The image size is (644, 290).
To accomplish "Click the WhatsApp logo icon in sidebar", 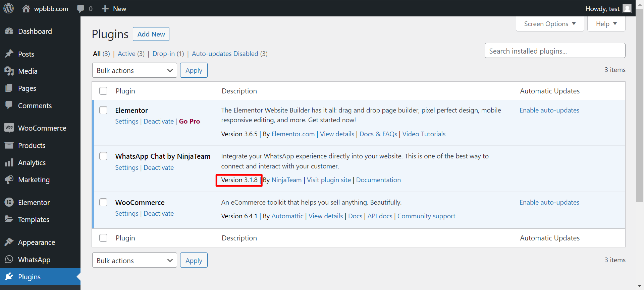I will click(x=9, y=260).
